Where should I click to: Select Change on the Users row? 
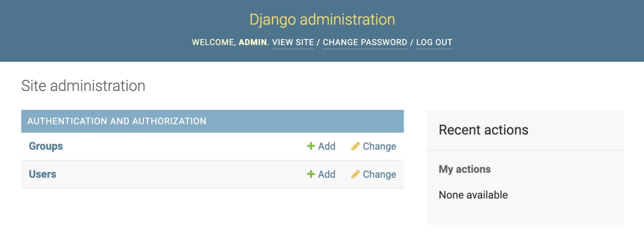click(379, 174)
